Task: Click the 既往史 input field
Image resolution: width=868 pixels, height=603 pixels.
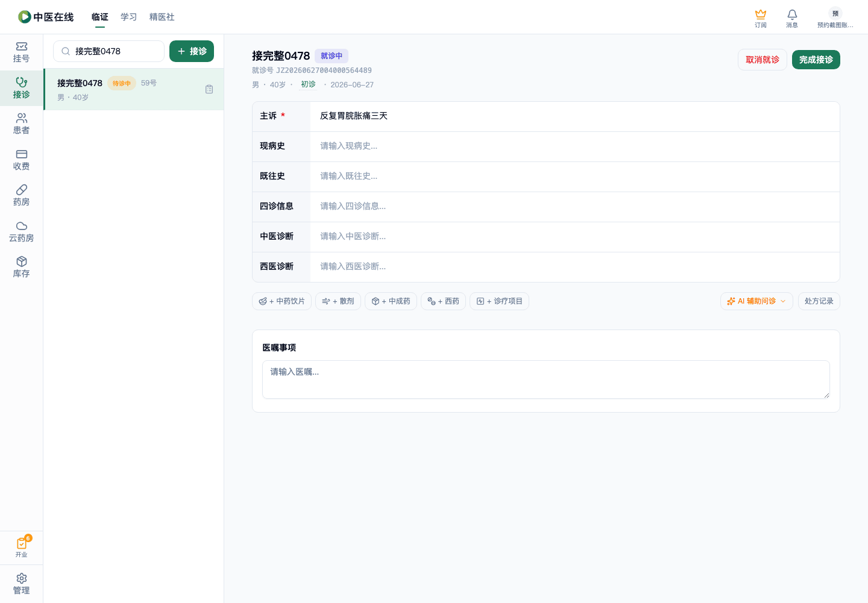Action: (575, 176)
